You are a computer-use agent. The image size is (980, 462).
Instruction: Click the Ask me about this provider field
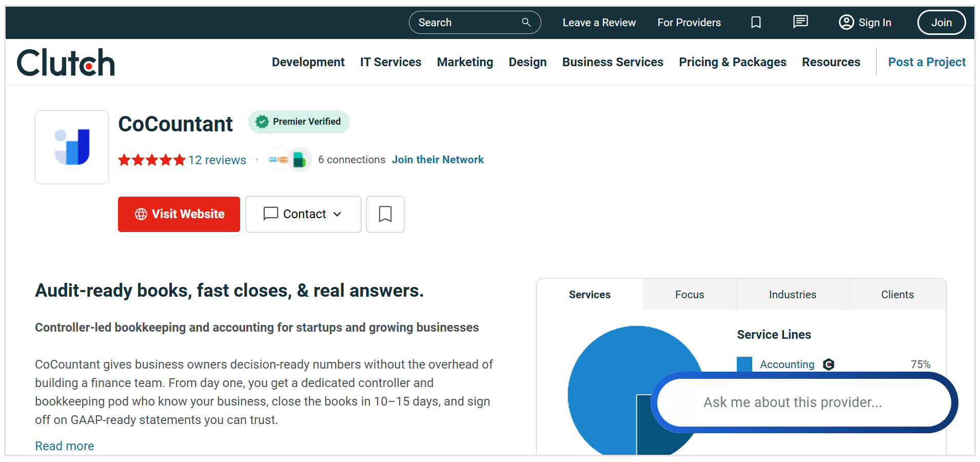point(804,402)
